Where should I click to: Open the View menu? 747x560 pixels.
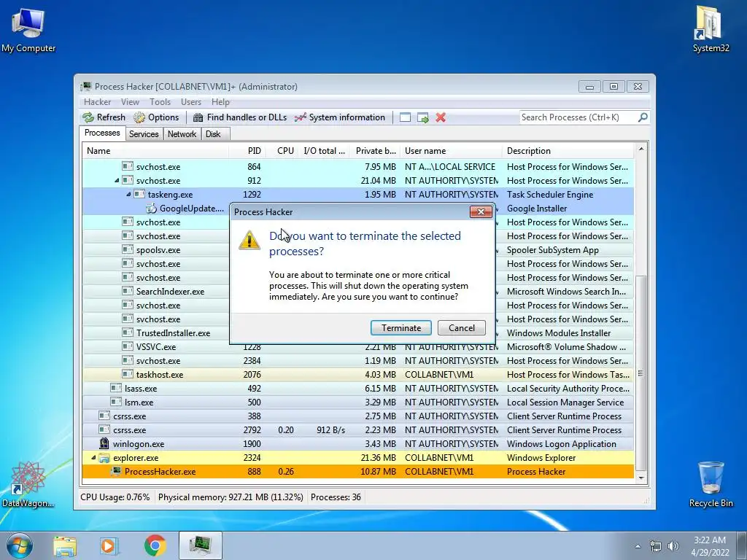point(130,102)
